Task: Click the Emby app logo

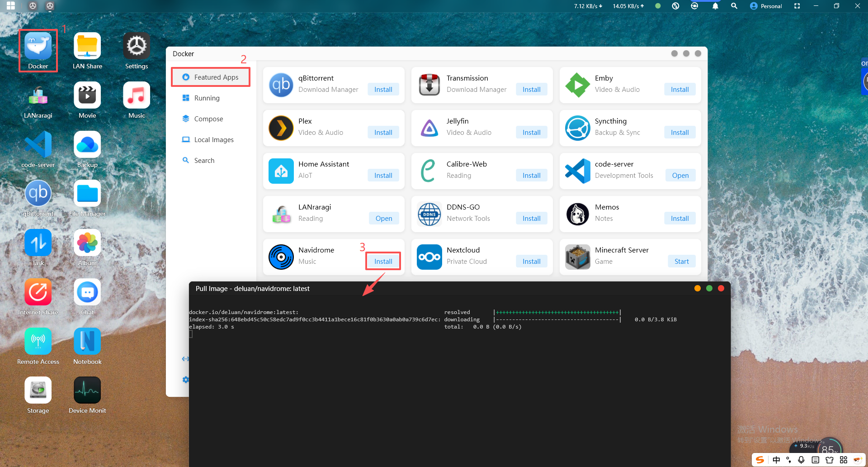Action: (578, 85)
